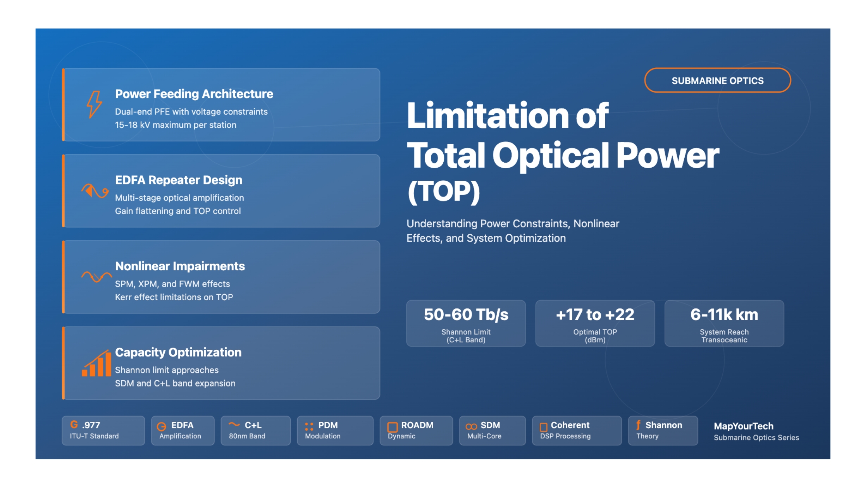Click the Shannon Theory function icon
Screen dimensions: 868x488
[638, 425]
